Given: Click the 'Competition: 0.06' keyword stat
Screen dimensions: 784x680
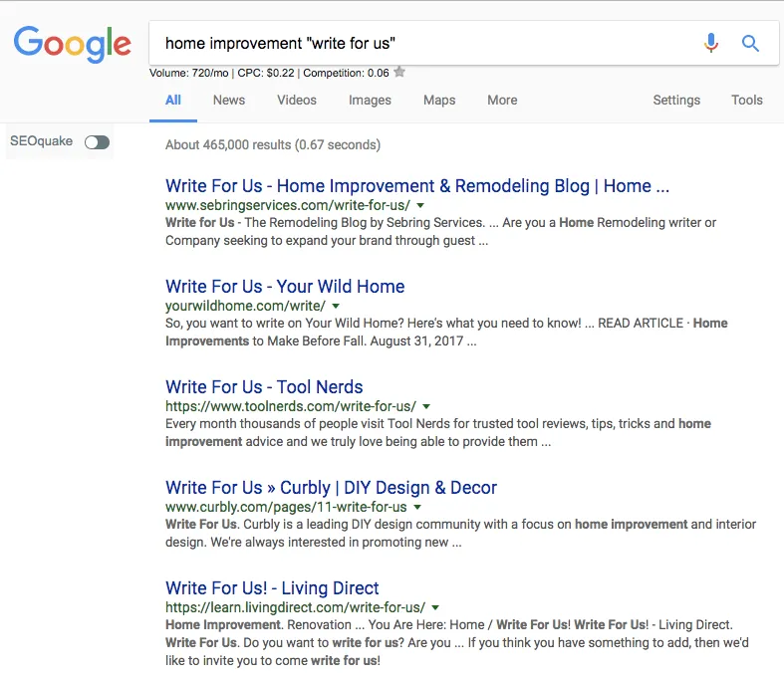Looking at the screenshot, I should pyautogui.click(x=346, y=73).
